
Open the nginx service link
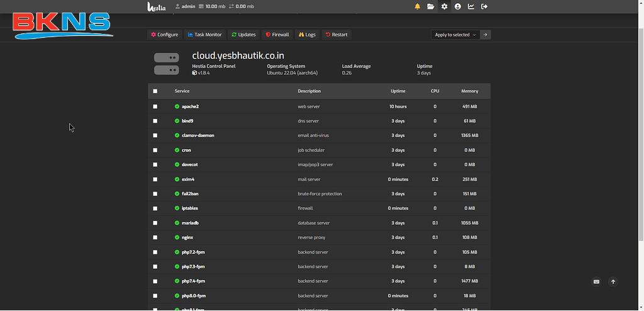[187, 237]
